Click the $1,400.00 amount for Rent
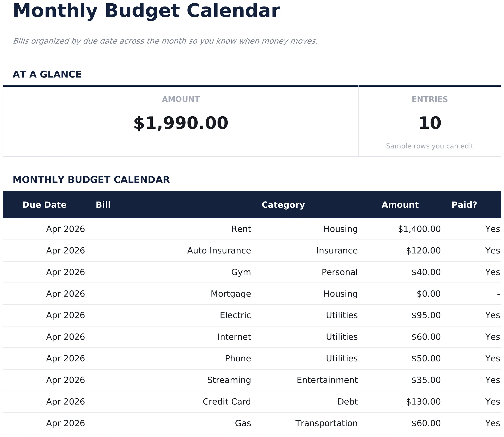This screenshot has width=504, height=437. (x=419, y=229)
